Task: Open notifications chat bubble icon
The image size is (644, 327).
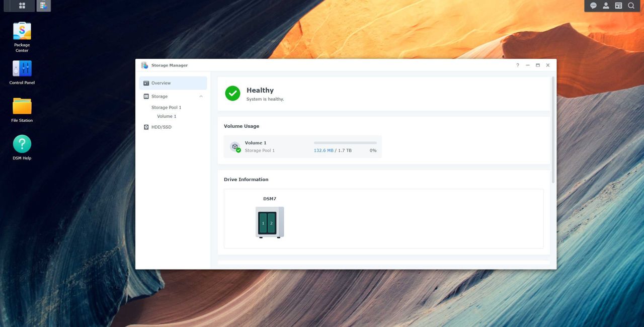Action: (593, 6)
